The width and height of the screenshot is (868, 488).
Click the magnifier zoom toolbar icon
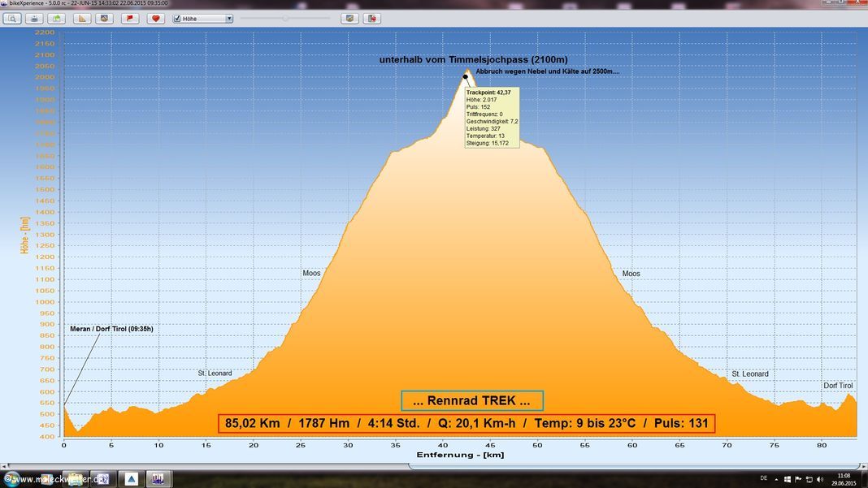pos(12,18)
